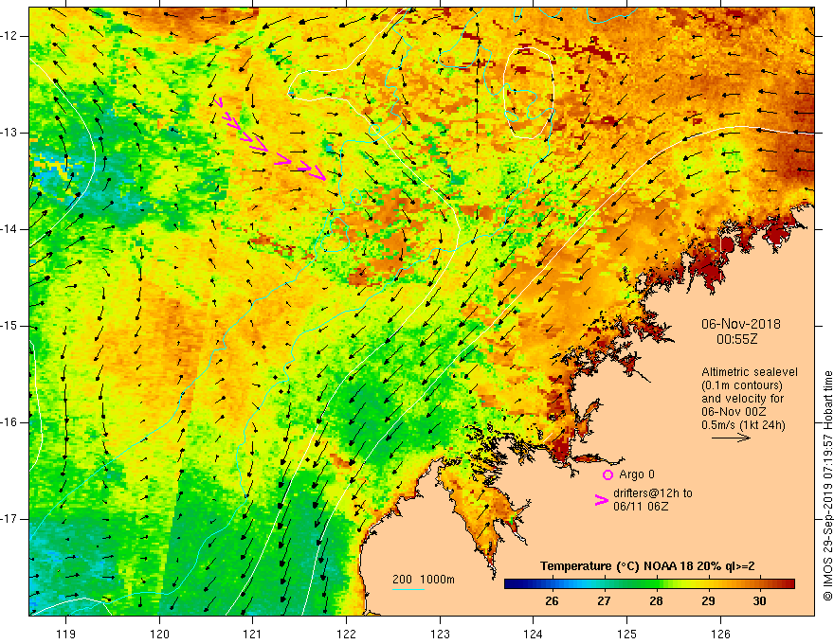Click the 'Argo 0' legend label

click(637, 474)
